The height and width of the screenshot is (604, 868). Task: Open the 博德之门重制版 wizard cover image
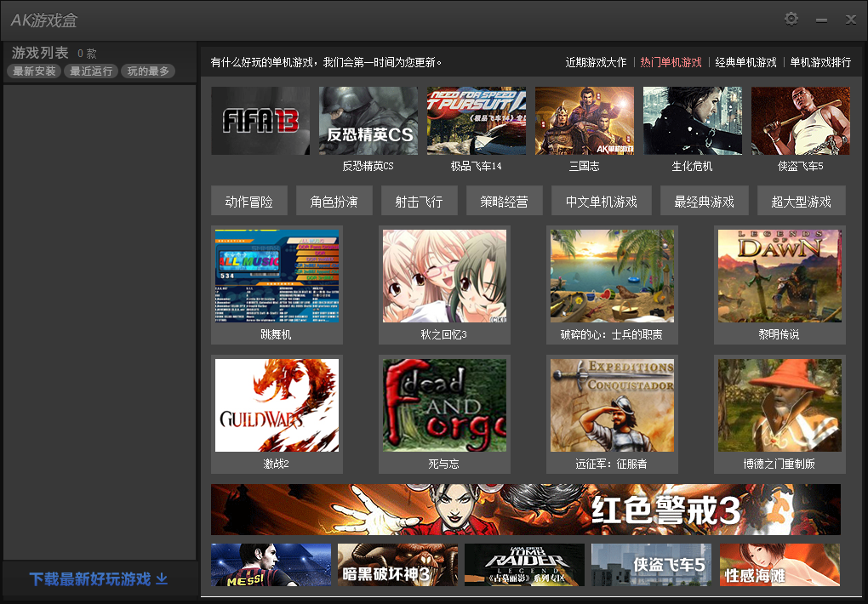coord(780,405)
